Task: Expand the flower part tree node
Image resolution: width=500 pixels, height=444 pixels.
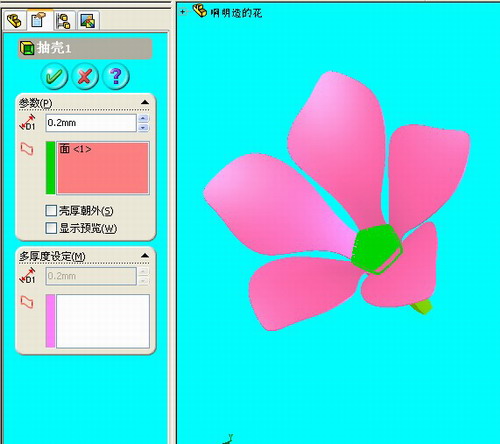Action: [182, 12]
